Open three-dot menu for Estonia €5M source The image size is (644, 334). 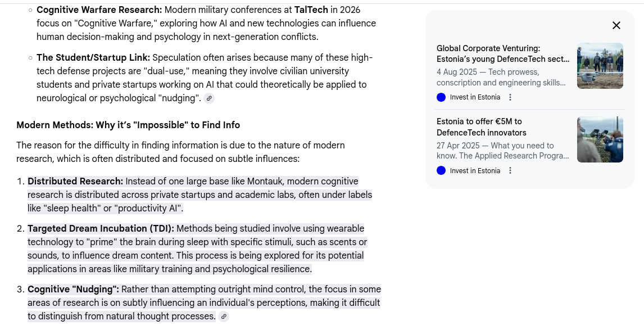(x=510, y=170)
